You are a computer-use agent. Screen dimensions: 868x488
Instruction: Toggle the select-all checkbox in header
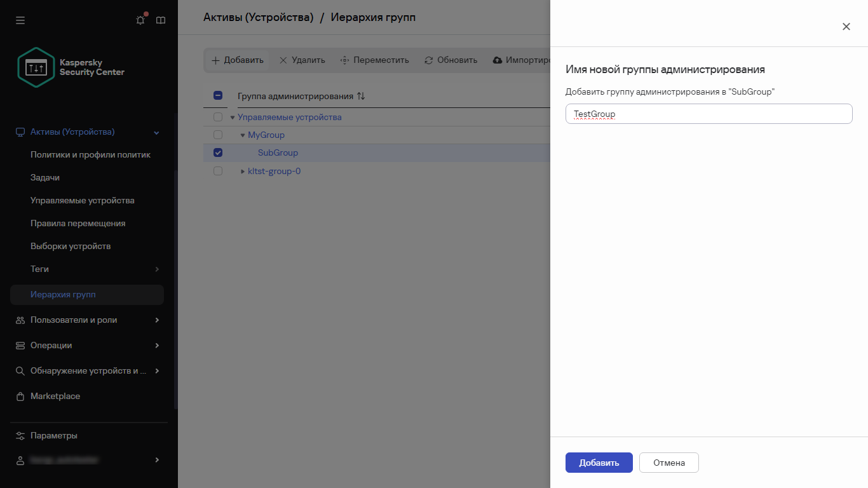pos(218,95)
